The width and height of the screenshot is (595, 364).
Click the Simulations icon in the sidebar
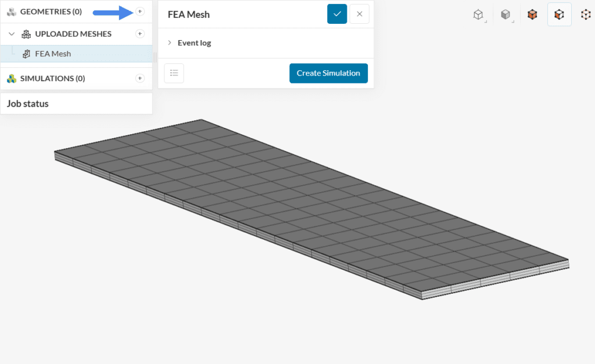tap(10, 78)
